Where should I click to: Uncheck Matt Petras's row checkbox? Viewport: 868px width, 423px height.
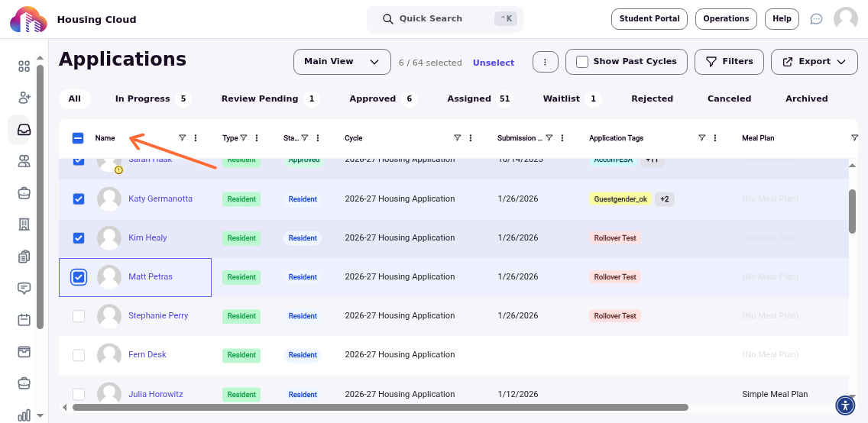click(x=79, y=277)
